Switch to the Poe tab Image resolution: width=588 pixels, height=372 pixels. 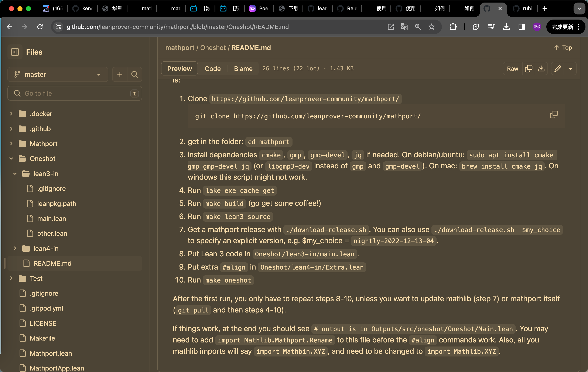(x=259, y=9)
